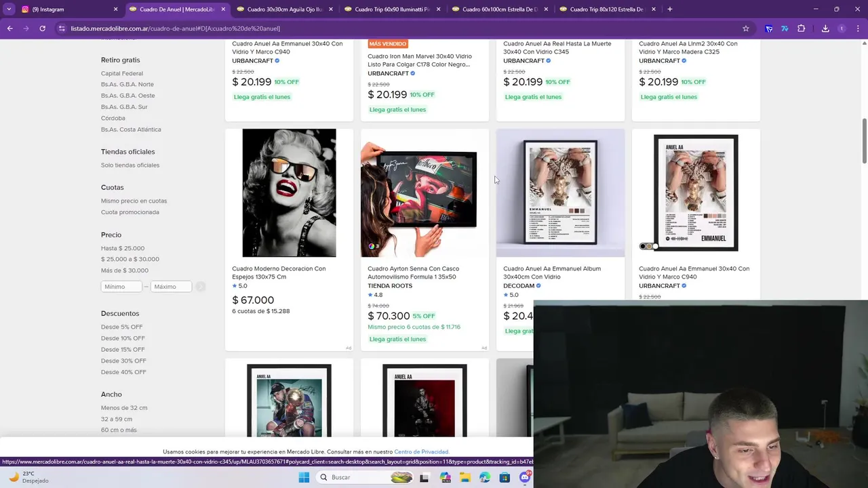Open Microsoft Store from taskbar
This screenshot has height=488, width=868.
(505, 477)
